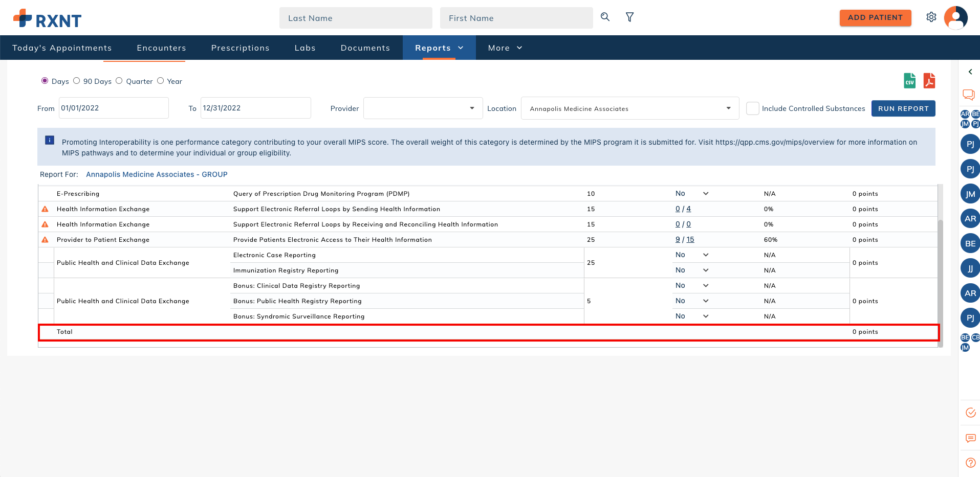Image resolution: width=980 pixels, height=477 pixels.
Task: Open the tasks checkmark circle icon
Action: 970,413
